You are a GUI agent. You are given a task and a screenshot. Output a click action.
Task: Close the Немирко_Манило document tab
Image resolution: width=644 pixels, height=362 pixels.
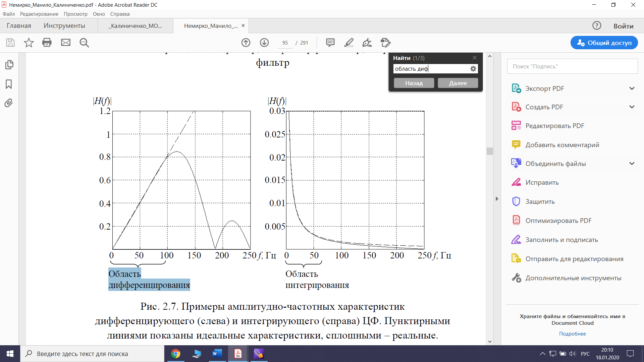pos(243,25)
